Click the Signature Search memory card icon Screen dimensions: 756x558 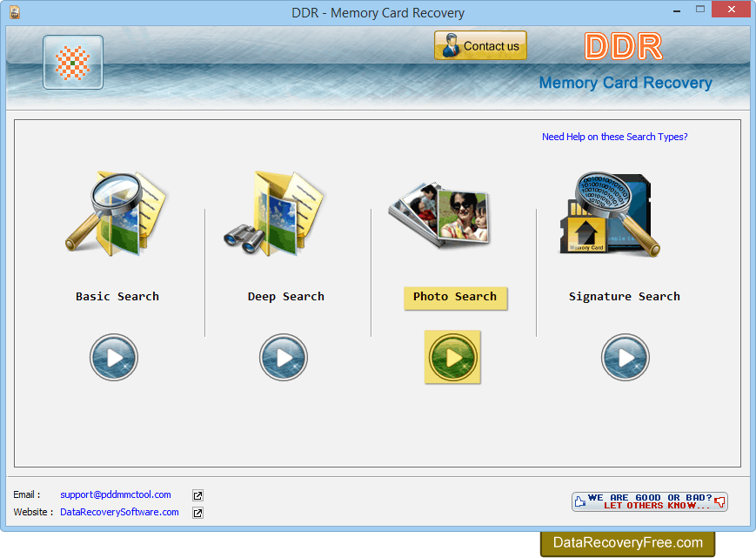point(610,213)
